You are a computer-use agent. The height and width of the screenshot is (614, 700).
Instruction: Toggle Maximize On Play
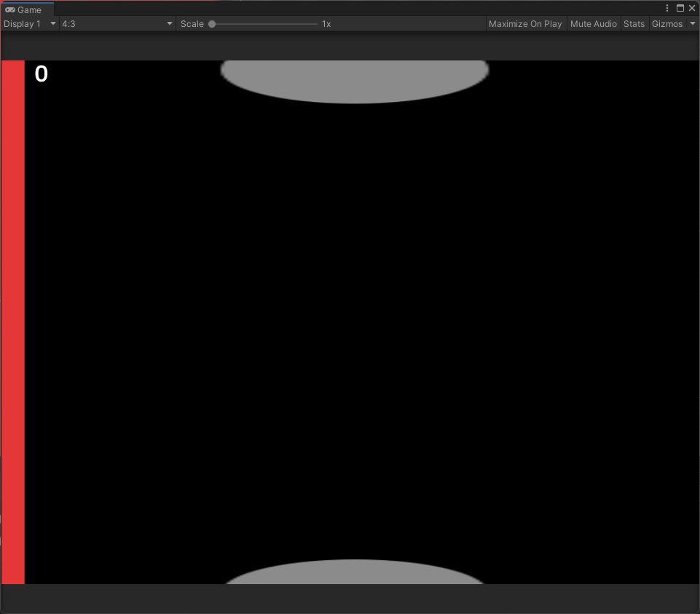click(525, 23)
